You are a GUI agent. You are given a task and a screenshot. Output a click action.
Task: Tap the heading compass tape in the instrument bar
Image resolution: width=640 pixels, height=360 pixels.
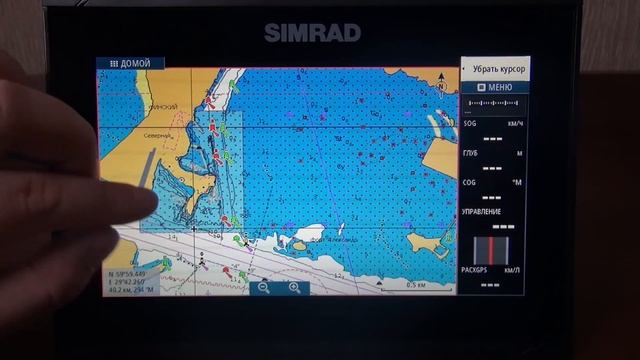click(x=493, y=105)
